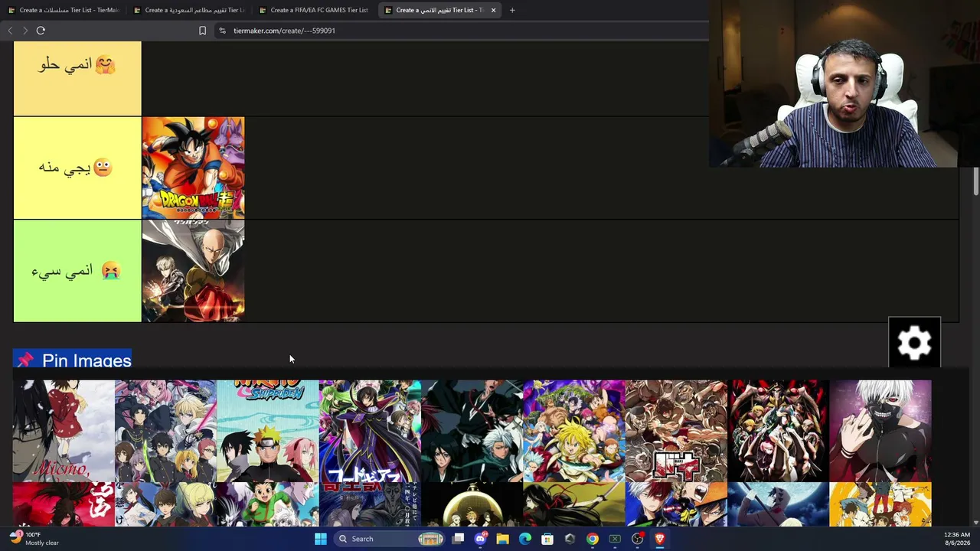Pick the glasses character snow thumbnail
The height and width of the screenshot is (551, 980).
point(64,430)
